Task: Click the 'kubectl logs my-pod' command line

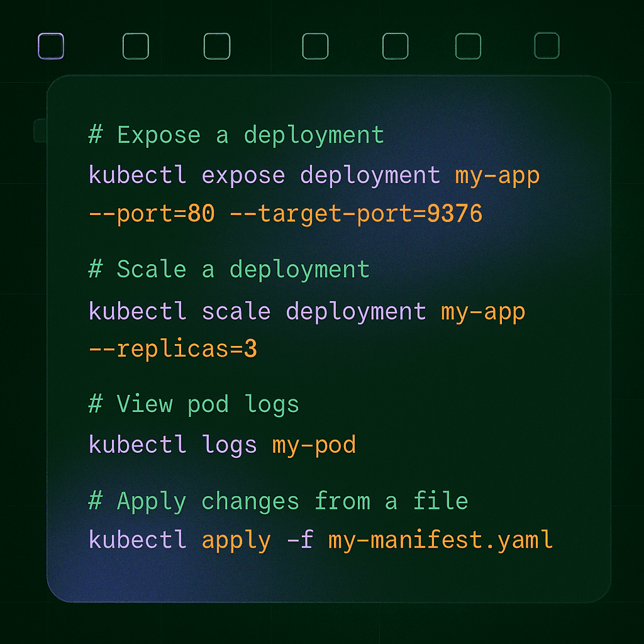Action: 223,445
